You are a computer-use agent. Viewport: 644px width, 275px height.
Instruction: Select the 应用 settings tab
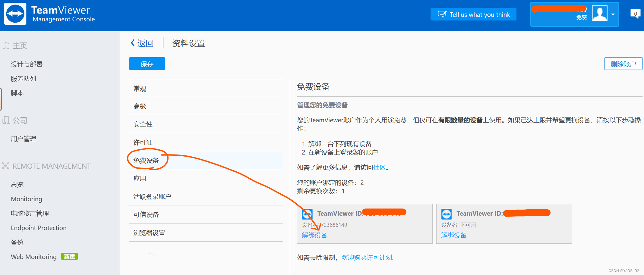(206, 178)
